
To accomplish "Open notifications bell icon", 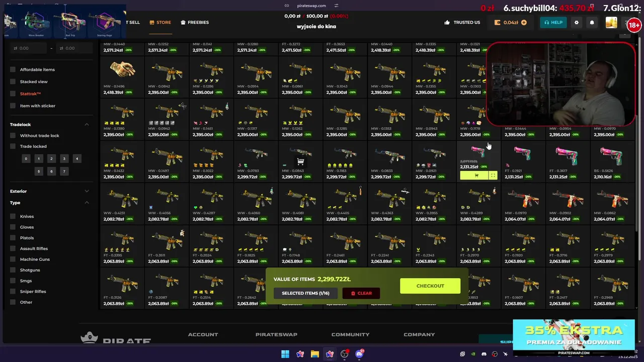I will click(592, 22).
